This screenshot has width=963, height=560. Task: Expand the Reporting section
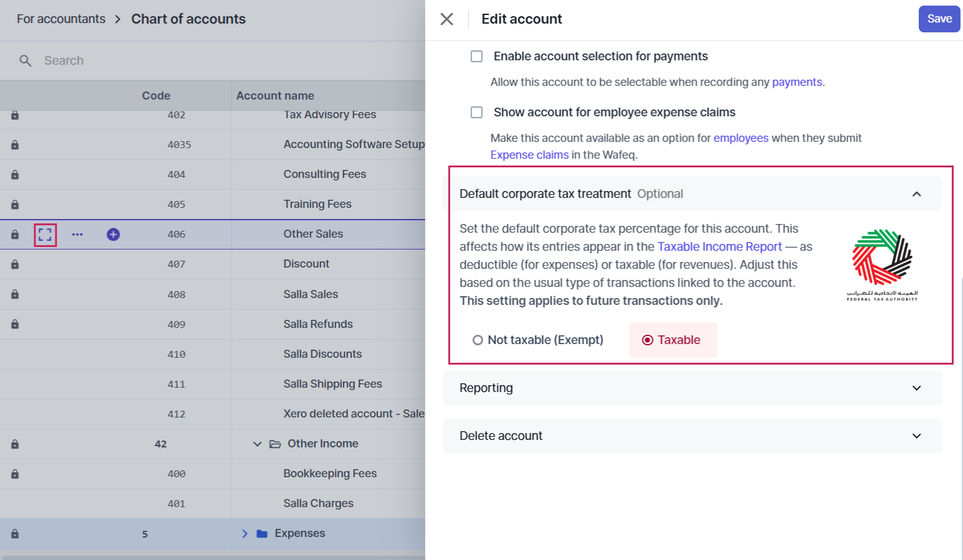tap(692, 388)
